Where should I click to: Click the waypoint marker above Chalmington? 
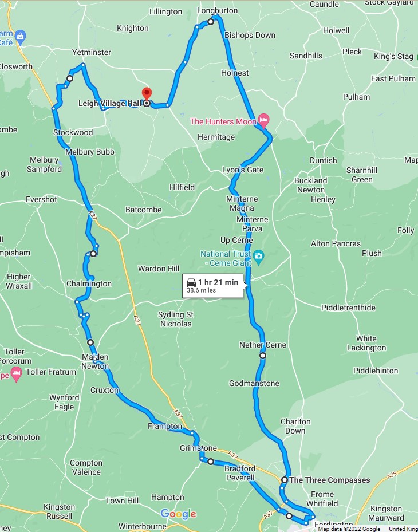click(x=93, y=254)
